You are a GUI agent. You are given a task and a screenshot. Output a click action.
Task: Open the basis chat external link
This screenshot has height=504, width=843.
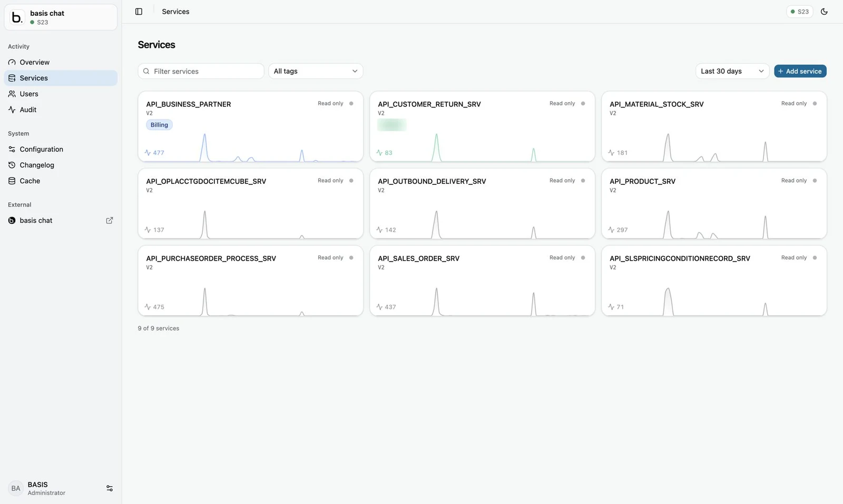(61, 220)
